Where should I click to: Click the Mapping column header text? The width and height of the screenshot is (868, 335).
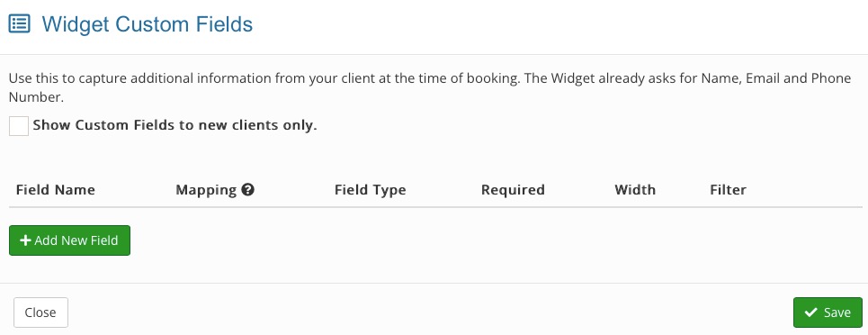tap(206, 190)
